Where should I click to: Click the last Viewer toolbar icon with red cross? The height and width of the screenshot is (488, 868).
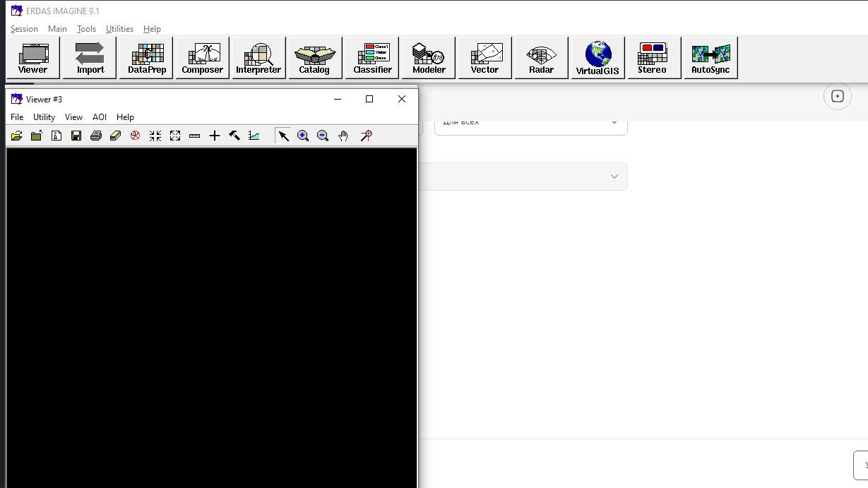click(x=366, y=136)
